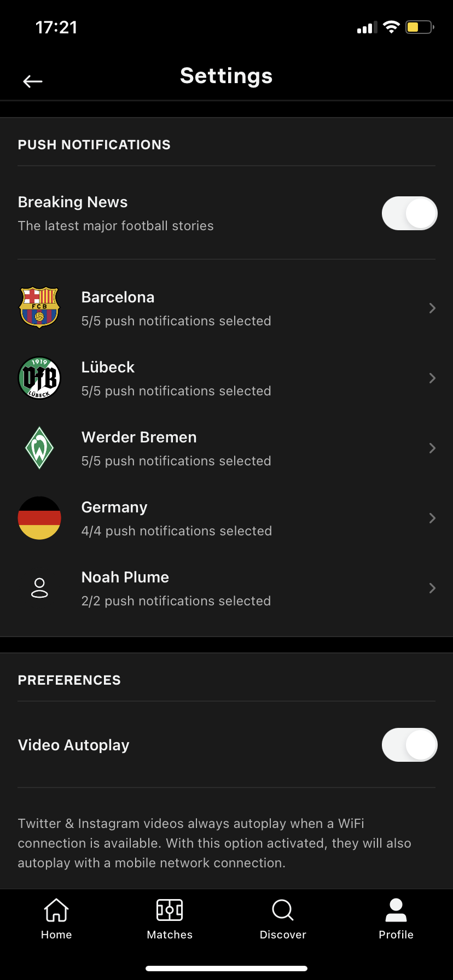The height and width of the screenshot is (980, 453).
Task: Open the Matches pitch icon
Action: (x=170, y=911)
